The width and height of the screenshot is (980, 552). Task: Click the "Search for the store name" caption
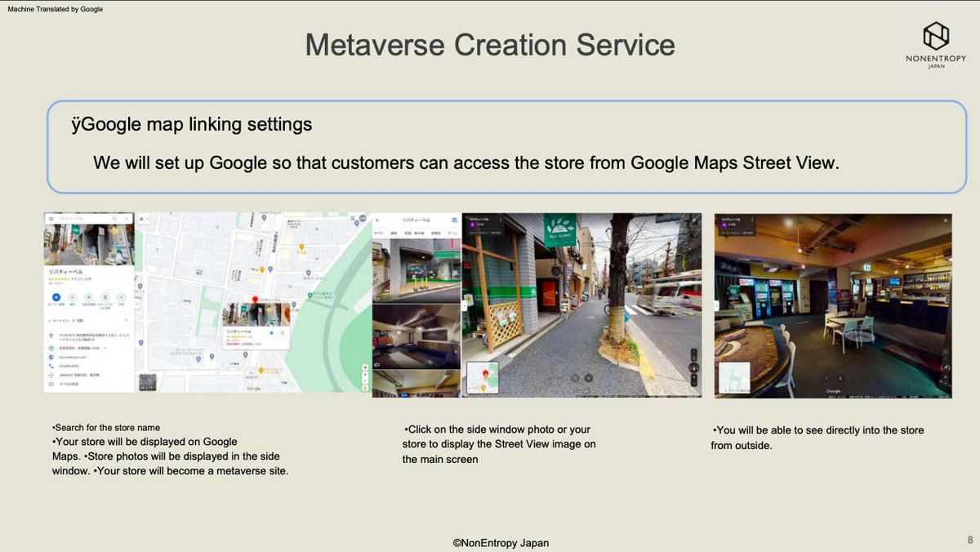click(106, 427)
